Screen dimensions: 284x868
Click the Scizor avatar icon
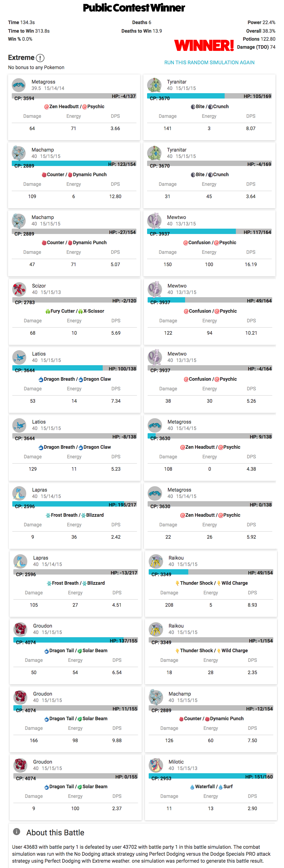pos(20,289)
